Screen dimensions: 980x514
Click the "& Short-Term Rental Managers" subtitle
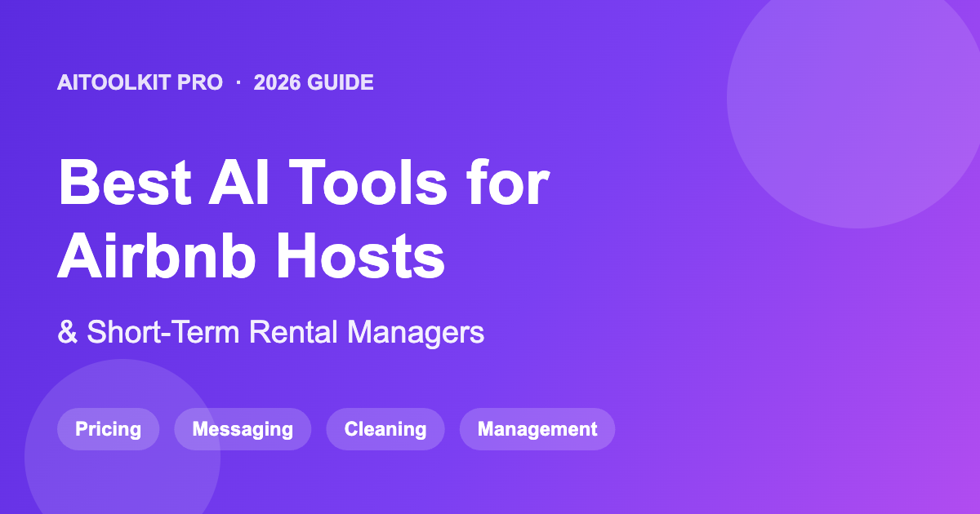point(271,332)
